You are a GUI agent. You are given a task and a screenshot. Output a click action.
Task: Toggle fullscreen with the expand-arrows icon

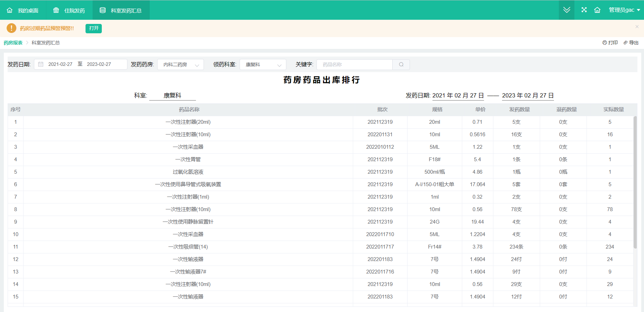[x=584, y=10]
